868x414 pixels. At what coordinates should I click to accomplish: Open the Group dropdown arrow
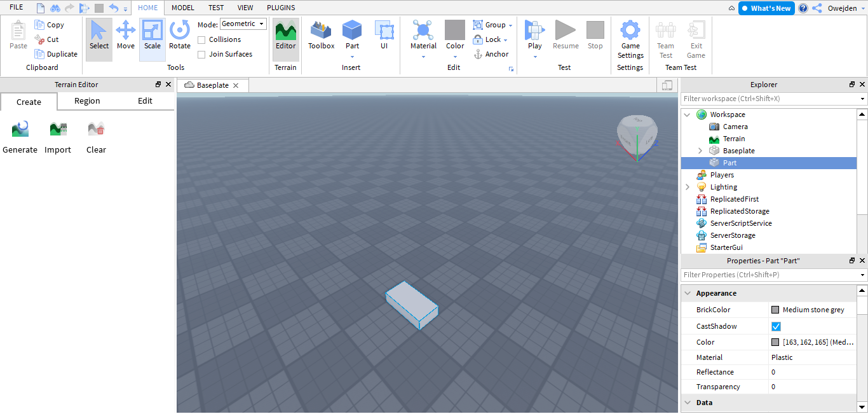click(x=510, y=25)
